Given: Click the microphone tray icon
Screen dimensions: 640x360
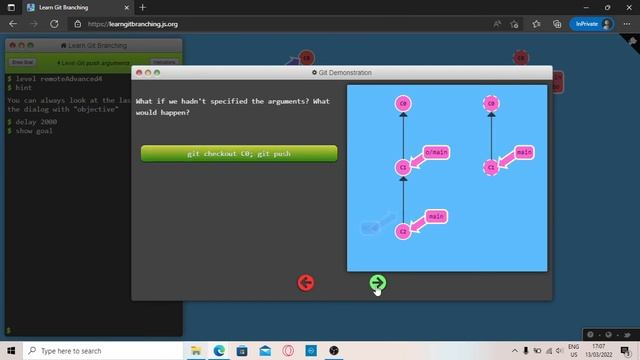Looking at the screenshot, I should 526,351.
